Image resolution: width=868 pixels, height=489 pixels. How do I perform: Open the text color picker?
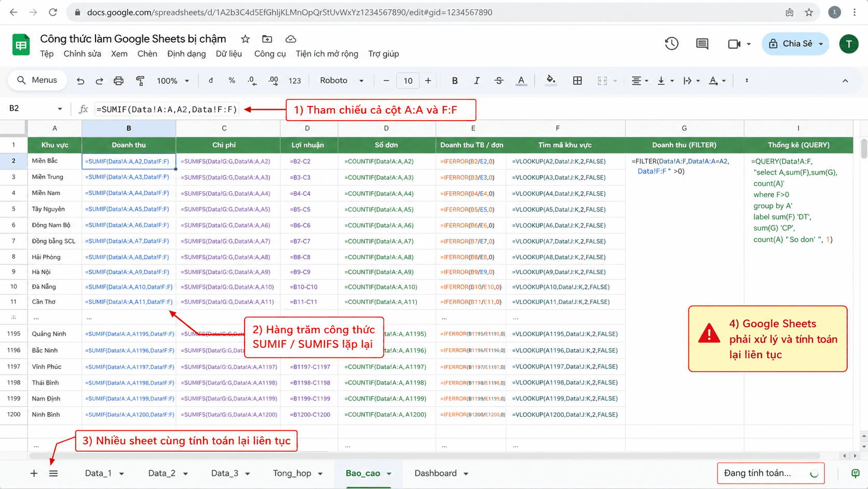521,81
